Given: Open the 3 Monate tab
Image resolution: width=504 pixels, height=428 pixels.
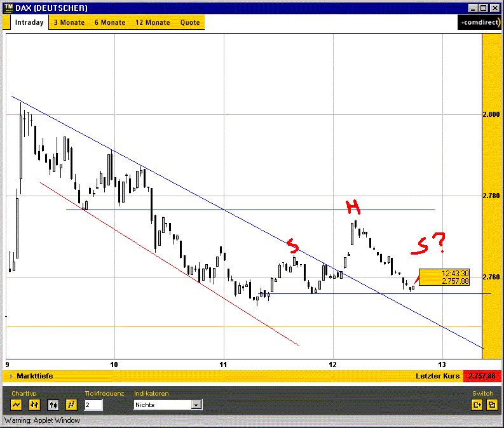Looking at the screenshot, I should pos(69,22).
